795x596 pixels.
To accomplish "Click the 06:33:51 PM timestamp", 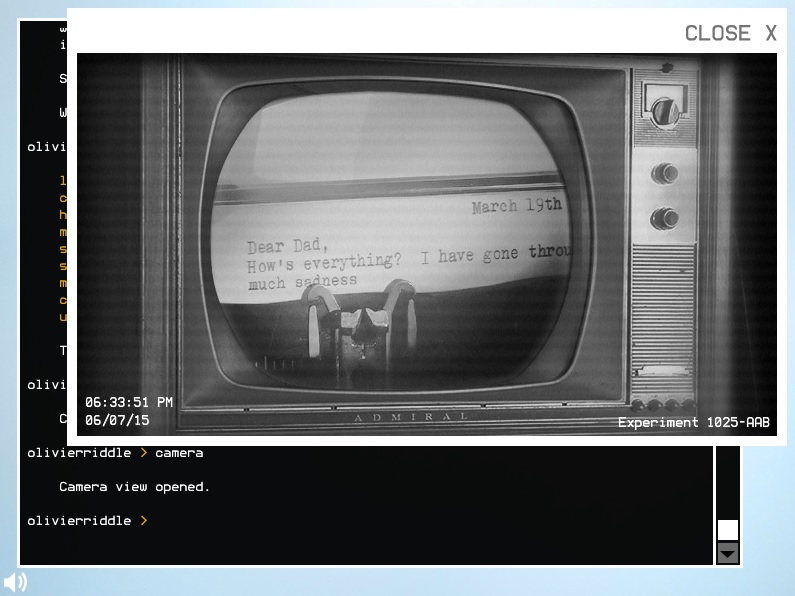I will coord(129,402).
